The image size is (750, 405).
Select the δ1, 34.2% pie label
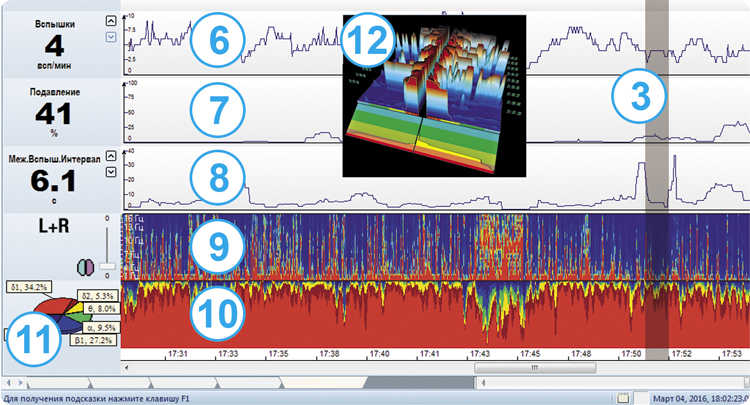coord(29,287)
